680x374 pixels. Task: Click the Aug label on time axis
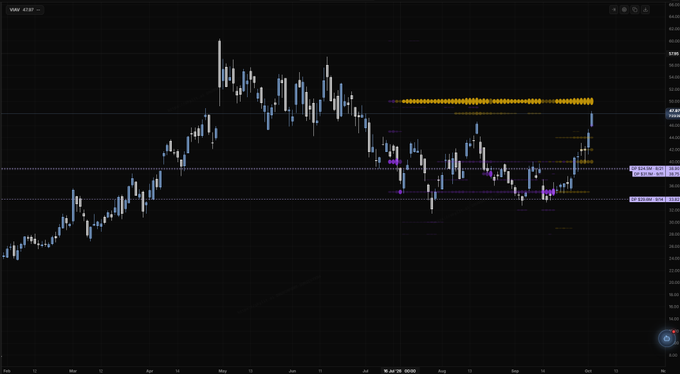click(441, 371)
